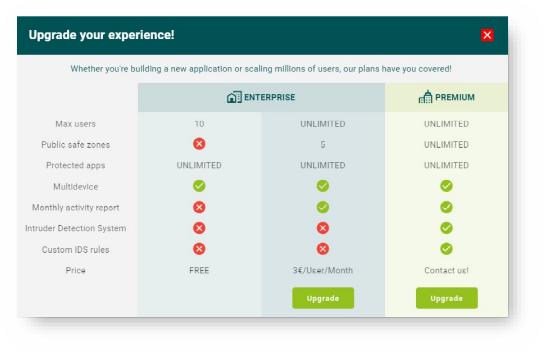Image resolution: width=551 pixels, height=363 pixels.
Task: Click green check for Multidevice in Premium column
Action: coord(446,186)
